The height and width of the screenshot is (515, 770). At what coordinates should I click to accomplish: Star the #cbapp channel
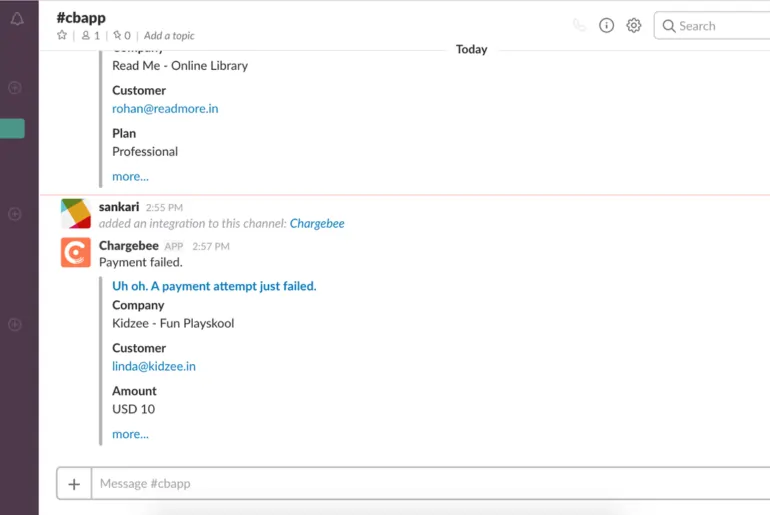coord(62,35)
